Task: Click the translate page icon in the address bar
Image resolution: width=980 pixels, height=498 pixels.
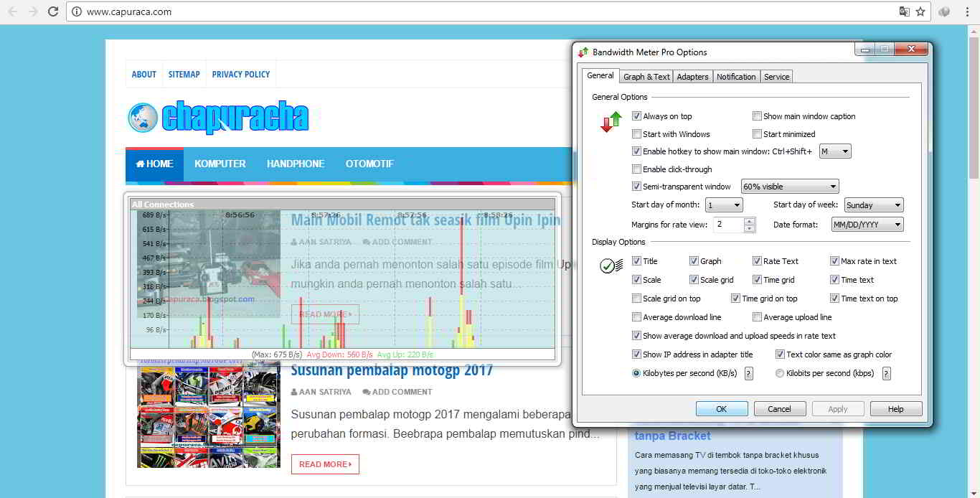Action: pyautogui.click(x=905, y=11)
